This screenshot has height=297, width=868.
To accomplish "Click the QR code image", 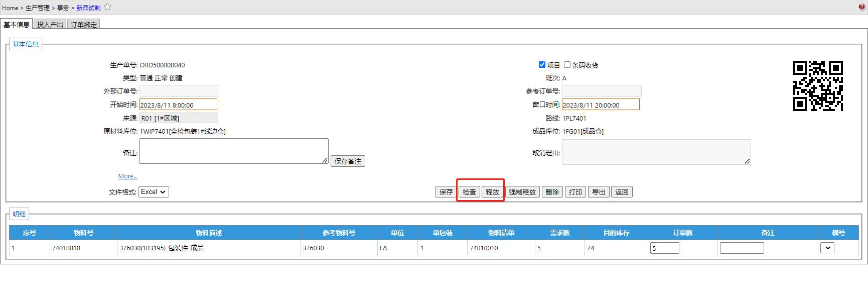I will pos(818,86).
